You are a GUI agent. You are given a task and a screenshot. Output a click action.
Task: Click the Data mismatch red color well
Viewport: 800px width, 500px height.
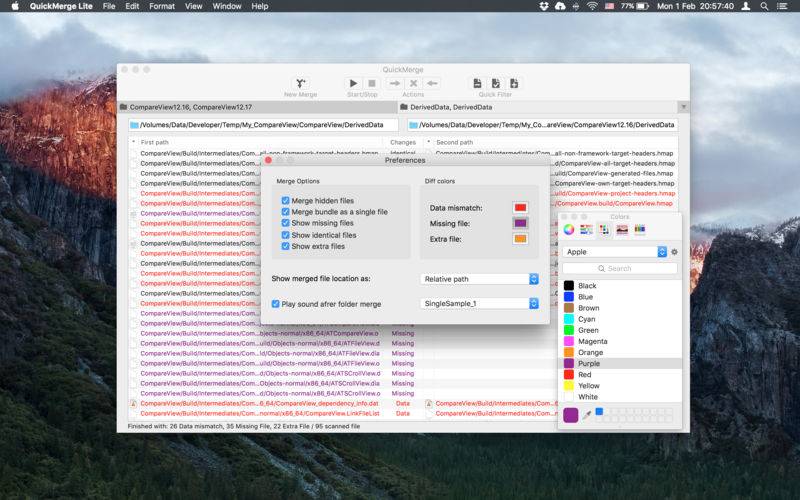520,208
